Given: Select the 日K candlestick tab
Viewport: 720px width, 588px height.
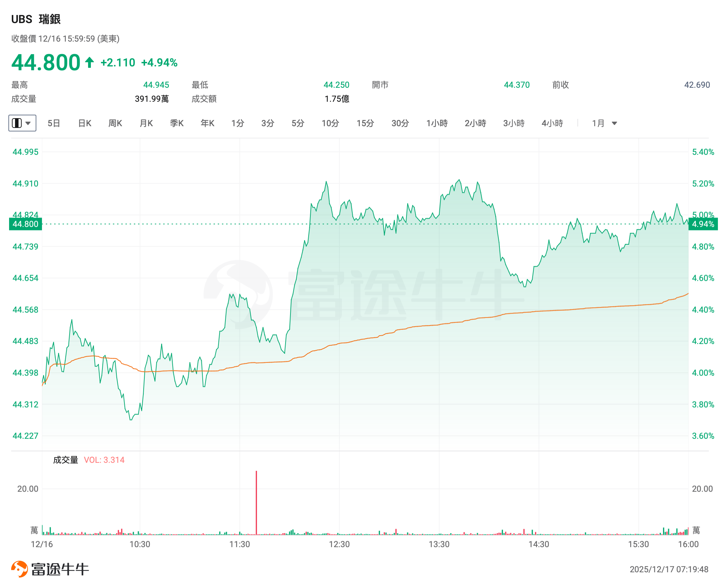Looking at the screenshot, I should click(85, 123).
